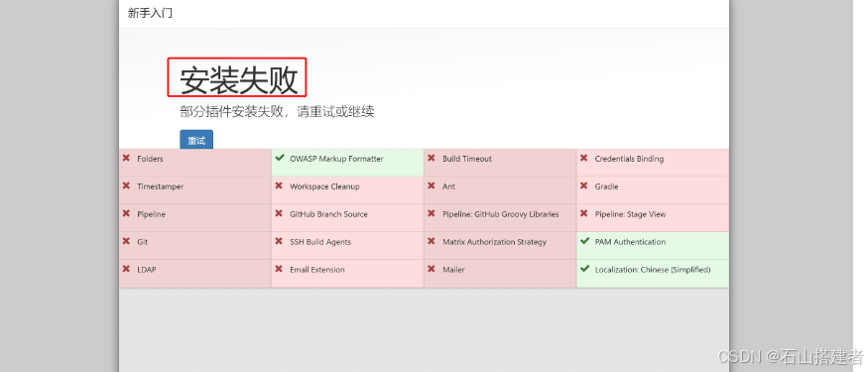The image size is (868, 372).
Task: Click the 安装失败 heading
Action: 239,80
